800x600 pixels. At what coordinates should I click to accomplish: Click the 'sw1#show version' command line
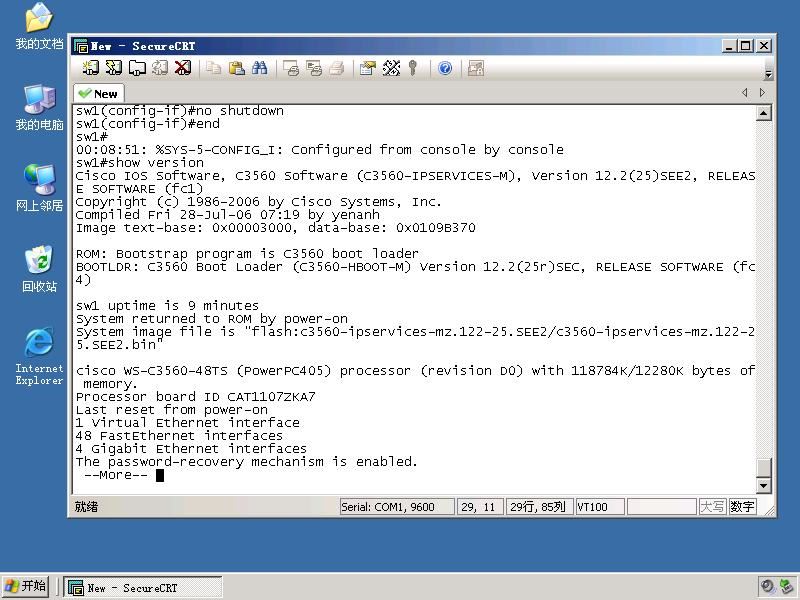(140, 163)
